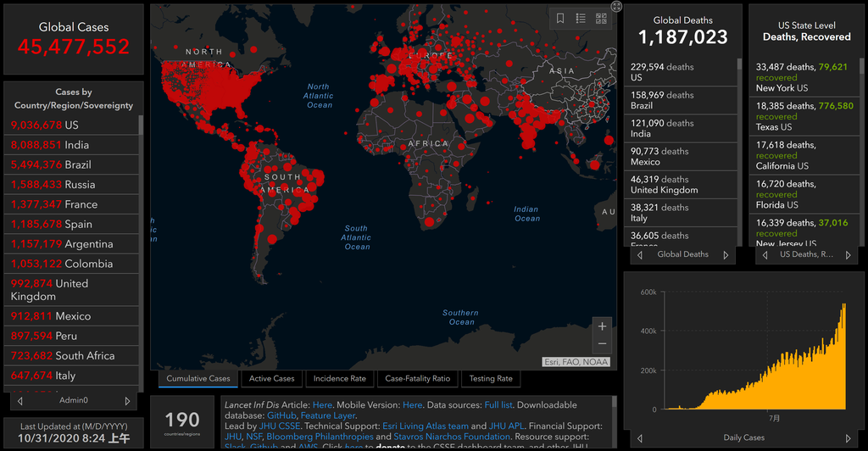Show the map legend list icon
The image size is (868, 451).
click(581, 18)
